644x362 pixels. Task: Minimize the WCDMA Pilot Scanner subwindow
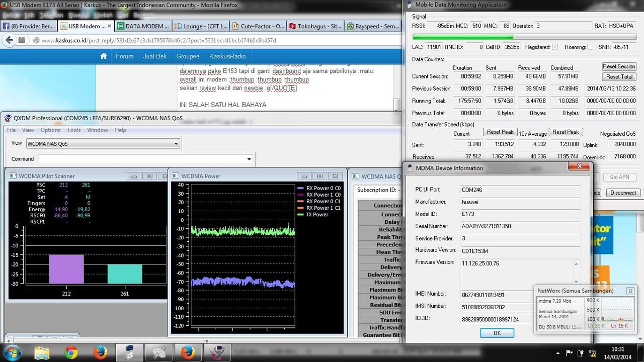pos(134,176)
